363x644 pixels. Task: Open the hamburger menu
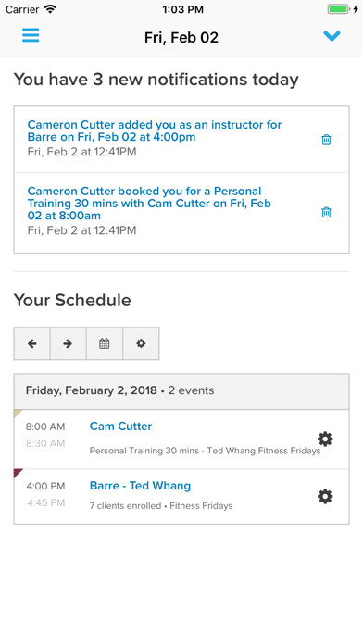coord(31,35)
